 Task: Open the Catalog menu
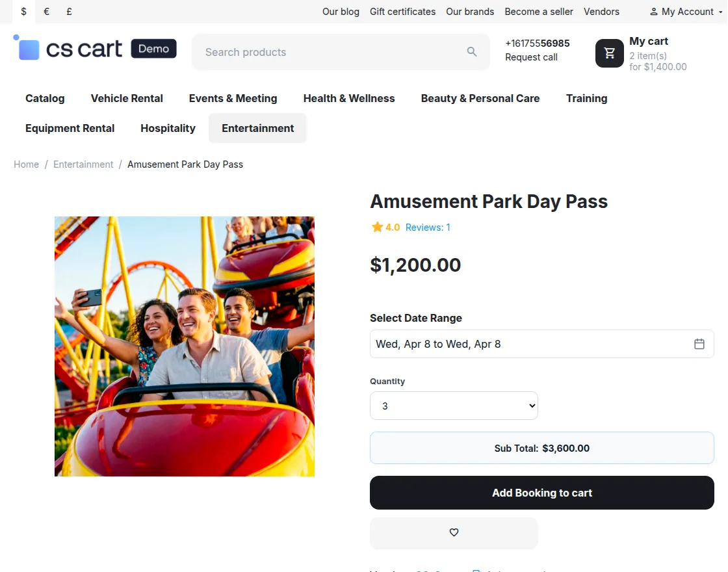coord(44,98)
